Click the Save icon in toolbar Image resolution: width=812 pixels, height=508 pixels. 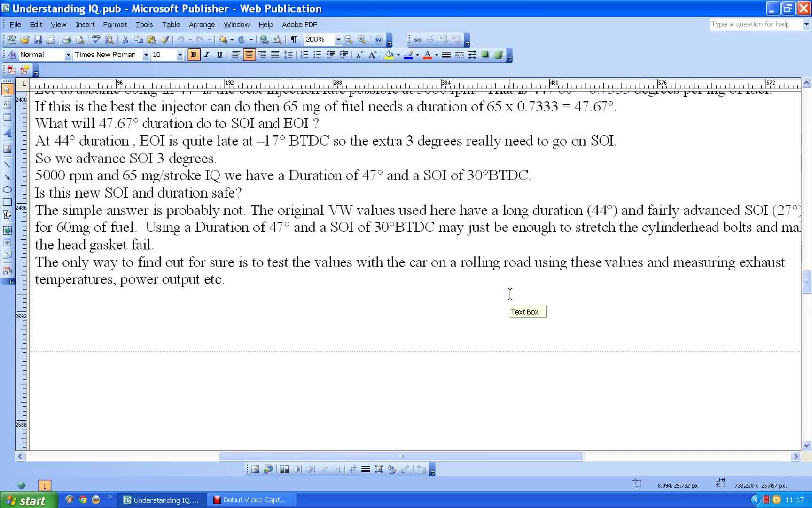(x=38, y=40)
